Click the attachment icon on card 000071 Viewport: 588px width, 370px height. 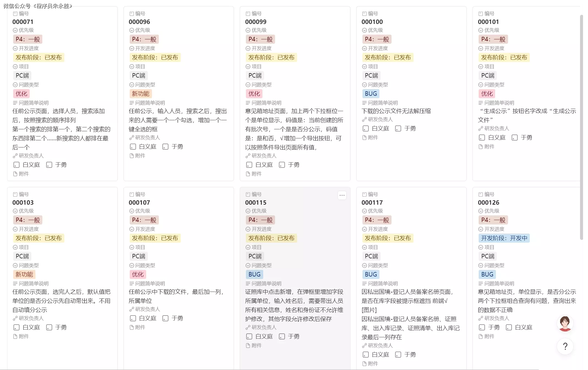tap(15, 174)
